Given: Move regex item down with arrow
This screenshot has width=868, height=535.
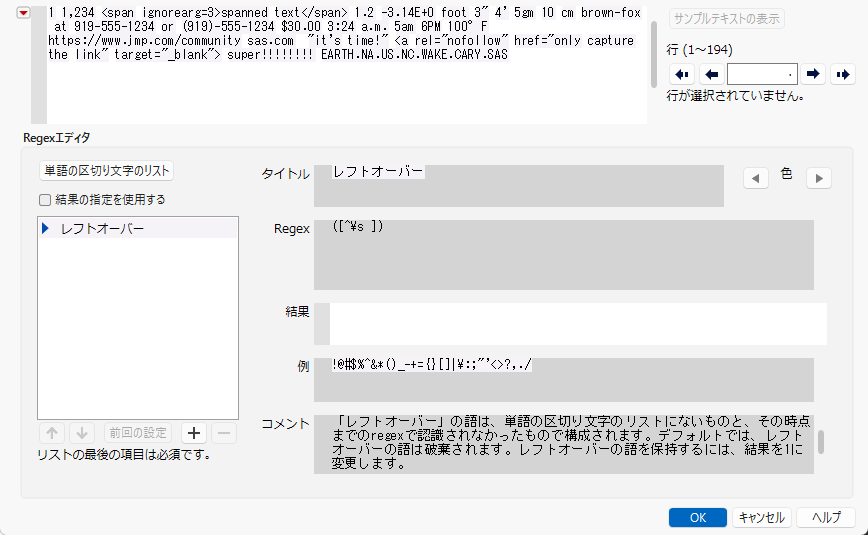Looking at the screenshot, I should (x=82, y=433).
